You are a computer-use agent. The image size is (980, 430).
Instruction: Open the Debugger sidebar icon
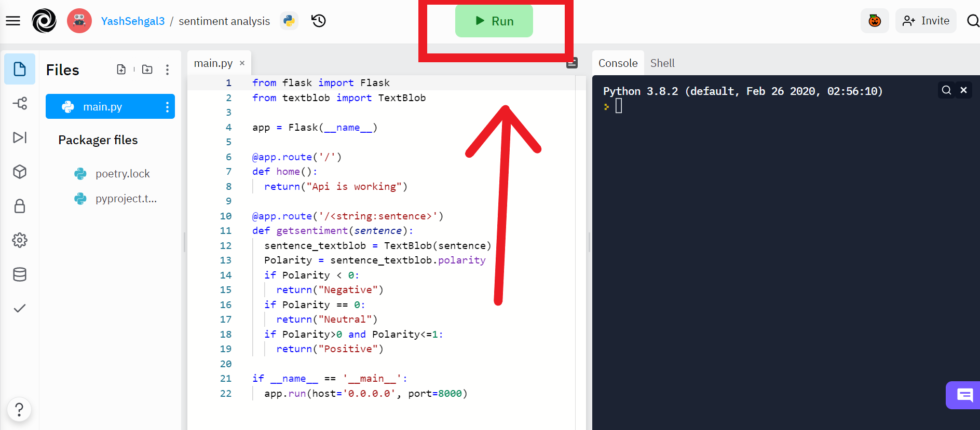point(20,137)
